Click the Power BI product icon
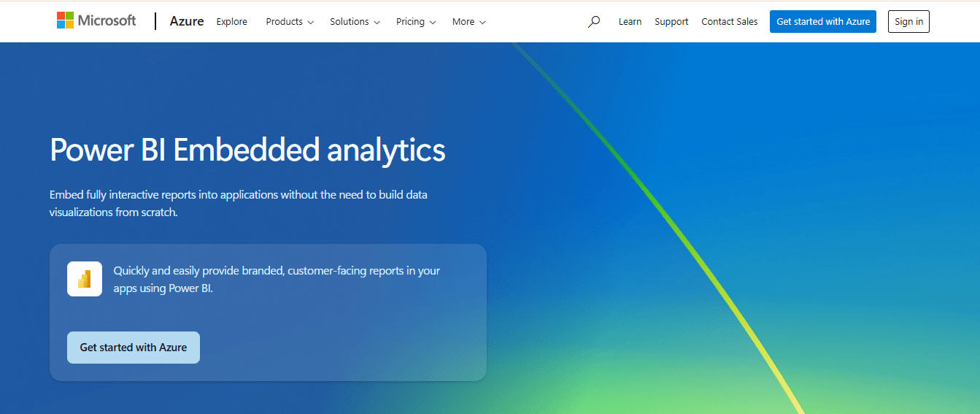This screenshot has height=414, width=980. coord(85,279)
